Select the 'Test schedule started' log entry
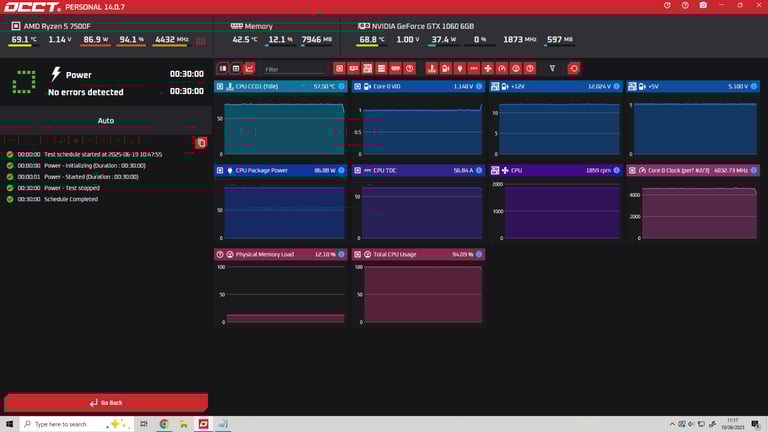This screenshot has width=768, height=432. 103,154
